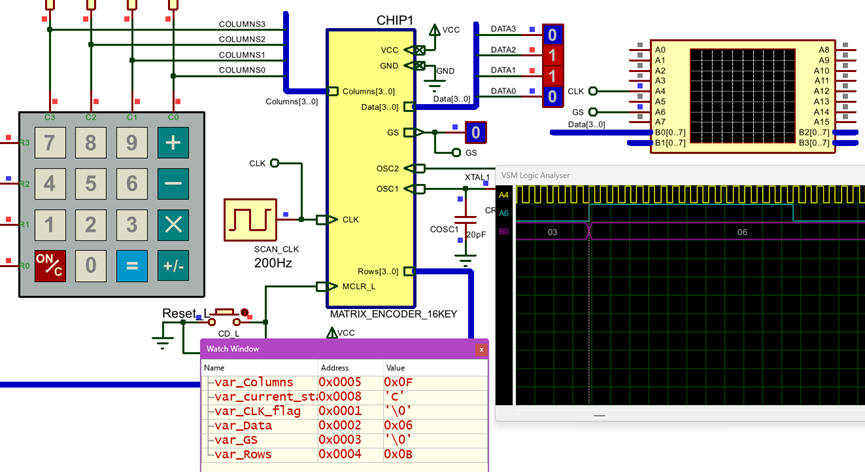Click the Reset_L push button switch
The image size is (865, 472).
(x=225, y=315)
